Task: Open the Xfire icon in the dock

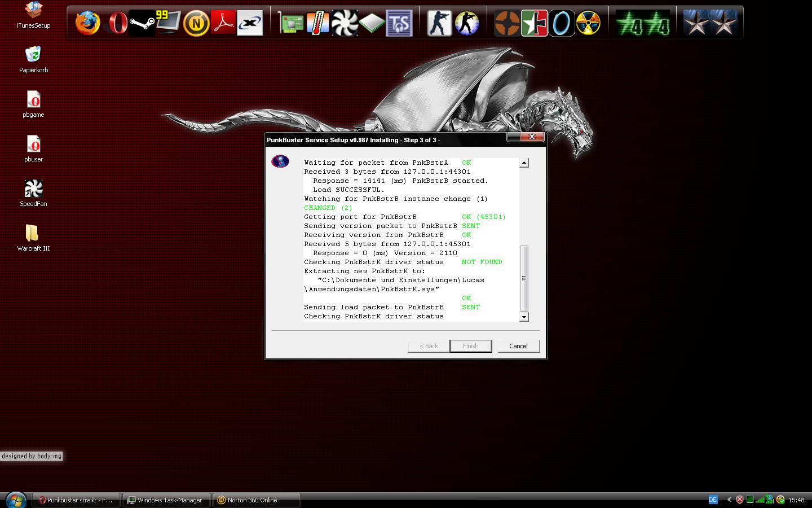Action: click(x=250, y=23)
